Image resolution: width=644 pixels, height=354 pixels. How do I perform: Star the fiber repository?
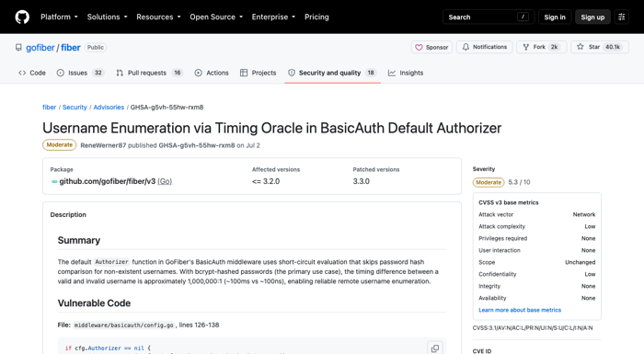(x=600, y=47)
